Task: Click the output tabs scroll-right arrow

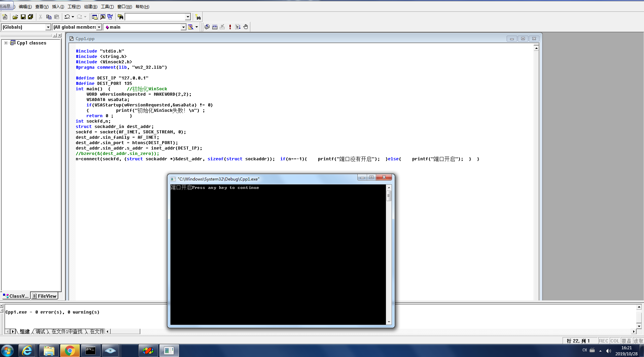Action: (x=13, y=331)
